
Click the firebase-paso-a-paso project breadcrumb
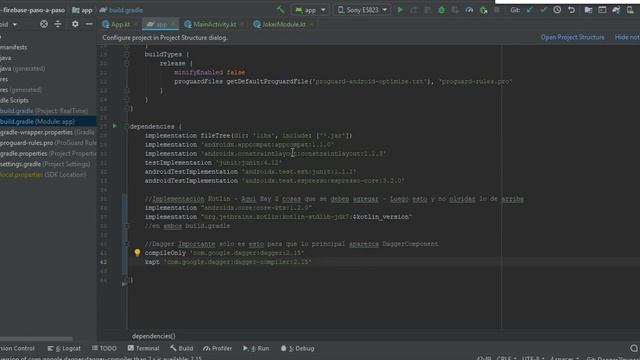coord(33,10)
